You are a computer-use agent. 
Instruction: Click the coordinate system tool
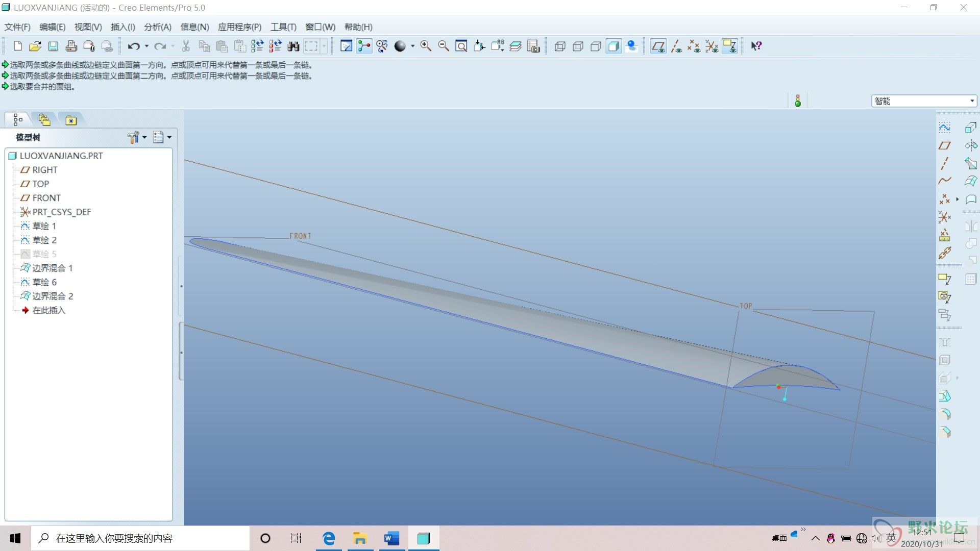(945, 217)
